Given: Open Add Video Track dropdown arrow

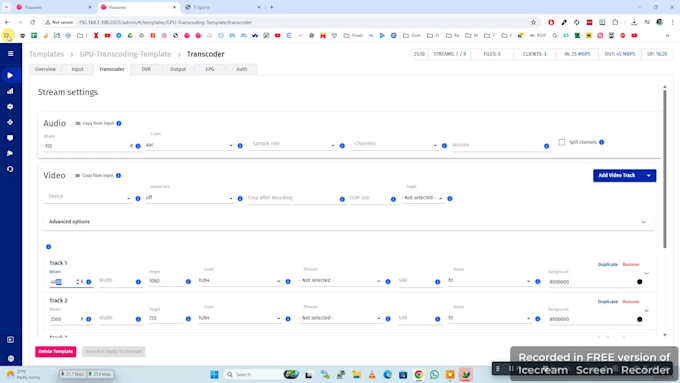Looking at the screenshot, I should [x=649, y=176].
